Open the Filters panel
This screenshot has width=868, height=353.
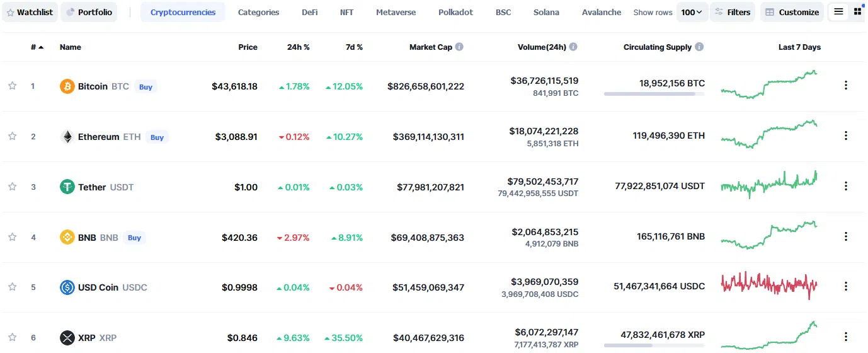(733, 12)
